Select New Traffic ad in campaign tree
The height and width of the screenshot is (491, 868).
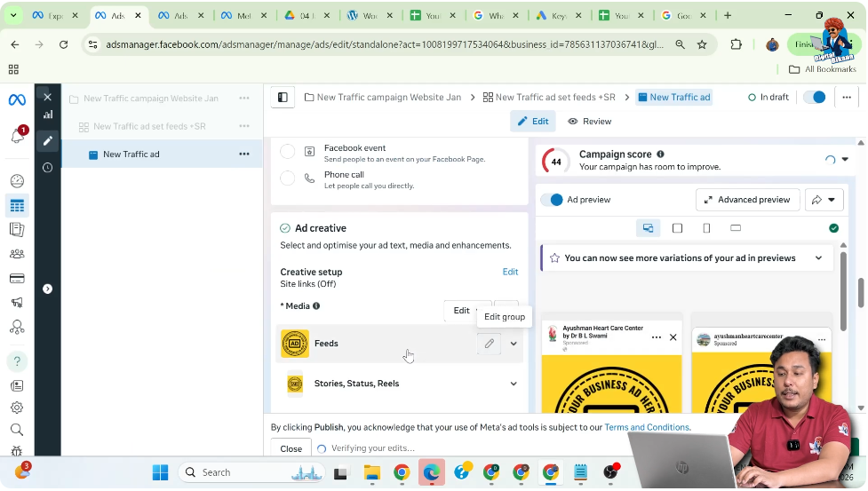coord(131,154)
